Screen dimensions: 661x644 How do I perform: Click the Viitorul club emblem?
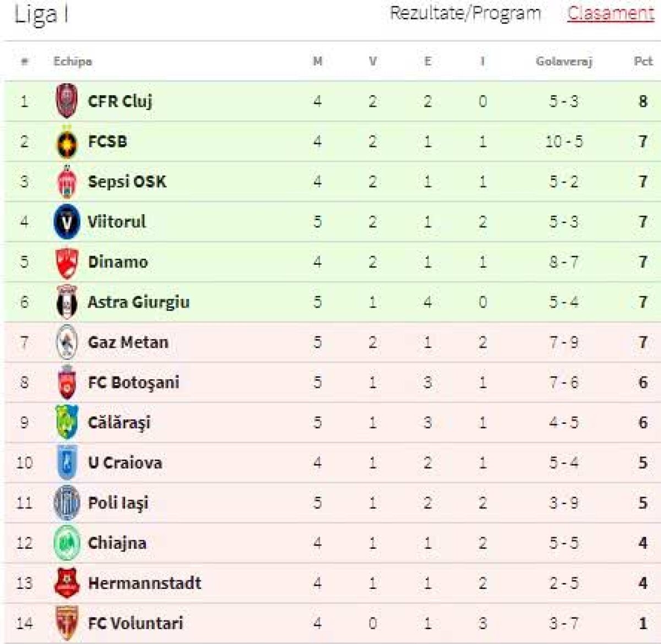(x=67, y=221)
